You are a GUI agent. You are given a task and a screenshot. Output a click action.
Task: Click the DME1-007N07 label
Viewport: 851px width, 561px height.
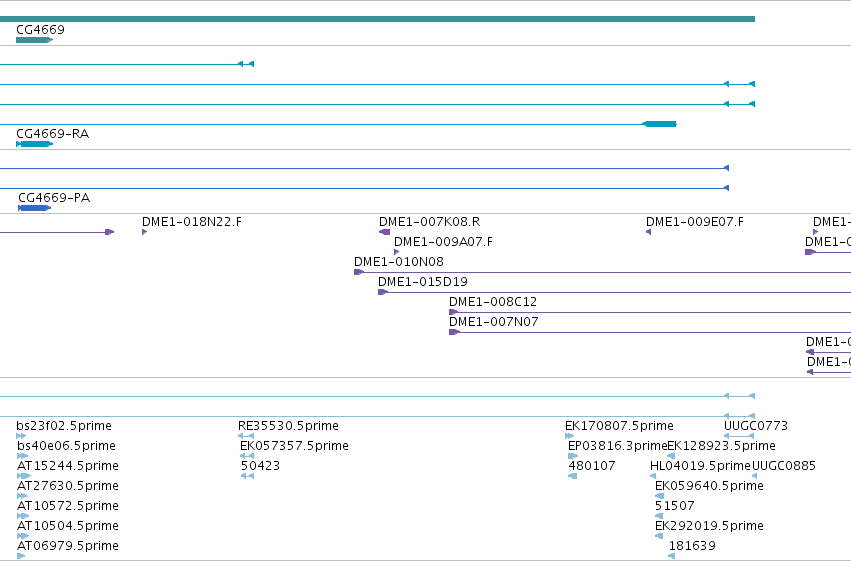pyautogui.click(x=494, y=322)
